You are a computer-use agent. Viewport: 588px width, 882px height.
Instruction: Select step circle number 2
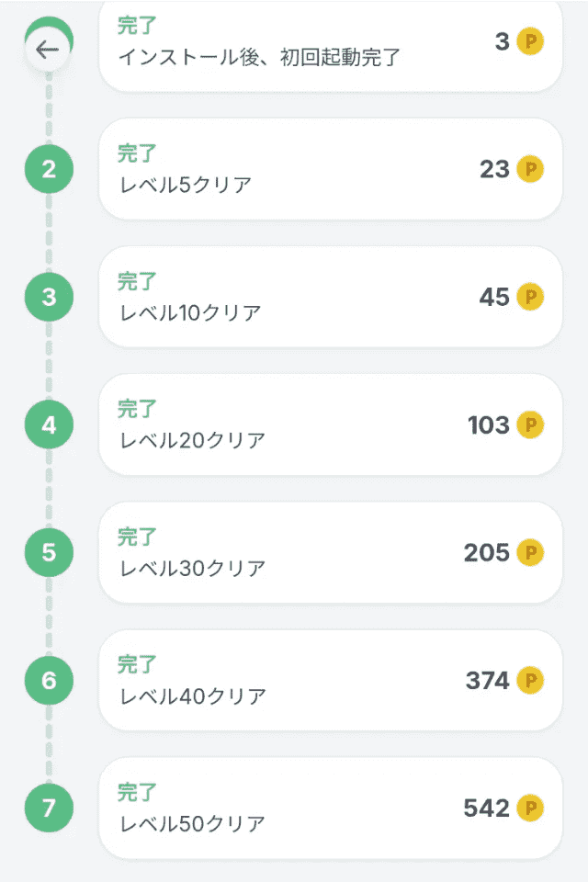coord(49,170)
